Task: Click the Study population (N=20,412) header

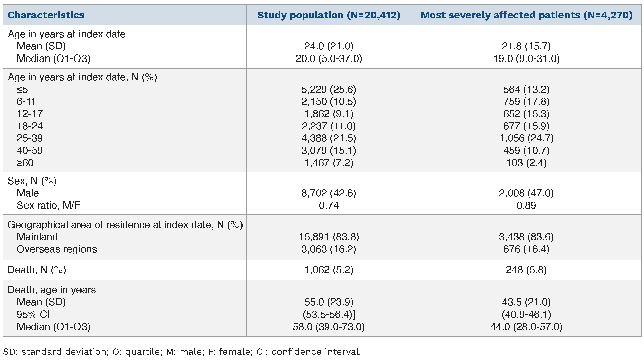Action: pyautogui.click(x=329, y=15)
